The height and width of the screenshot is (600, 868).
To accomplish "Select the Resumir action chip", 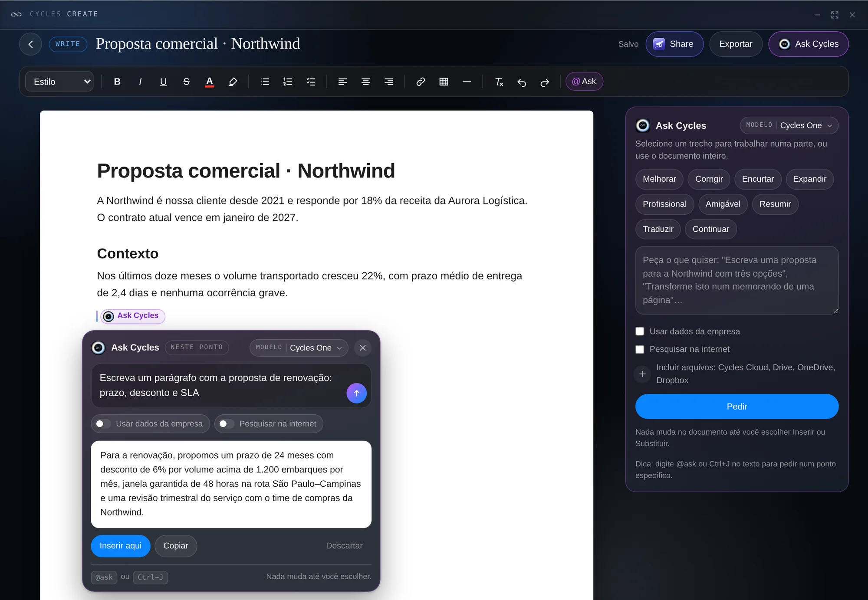I will (775, 204).
